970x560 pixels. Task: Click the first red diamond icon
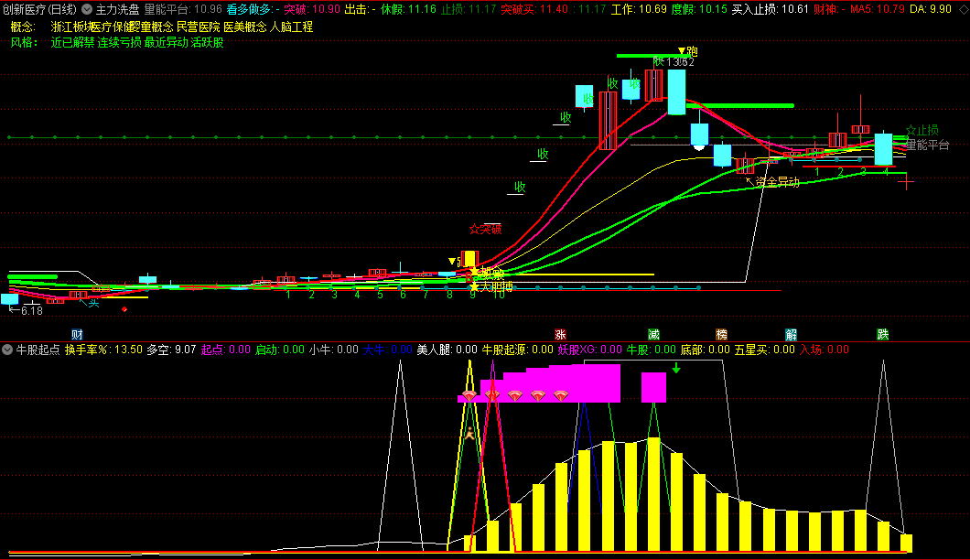469,395
